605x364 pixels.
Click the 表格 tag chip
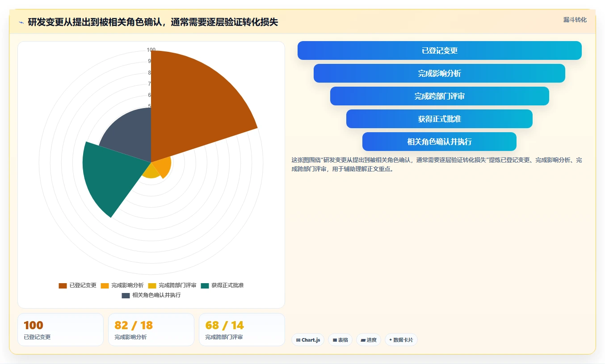tap(340, 340)
